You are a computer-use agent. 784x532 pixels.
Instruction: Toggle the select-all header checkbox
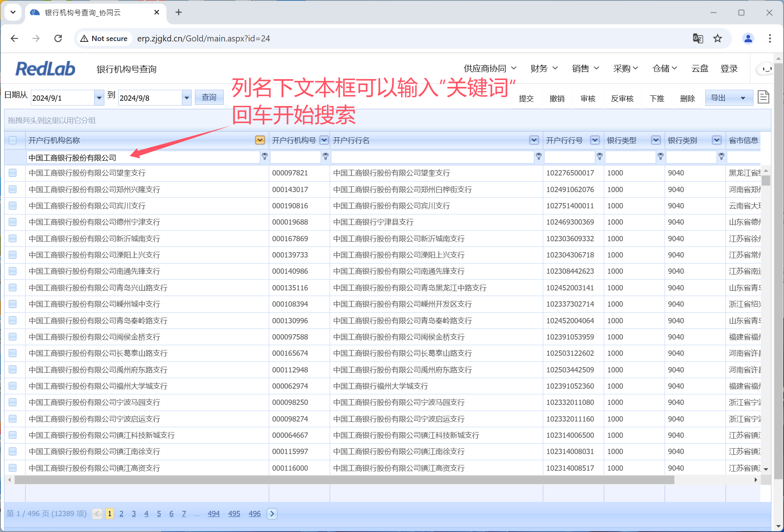click(13, 141)
